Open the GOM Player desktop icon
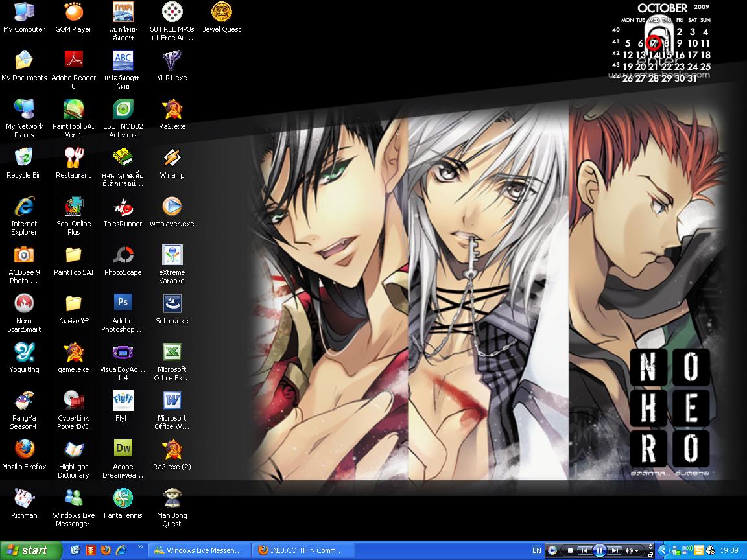The image size is (747, 560). 73,17
